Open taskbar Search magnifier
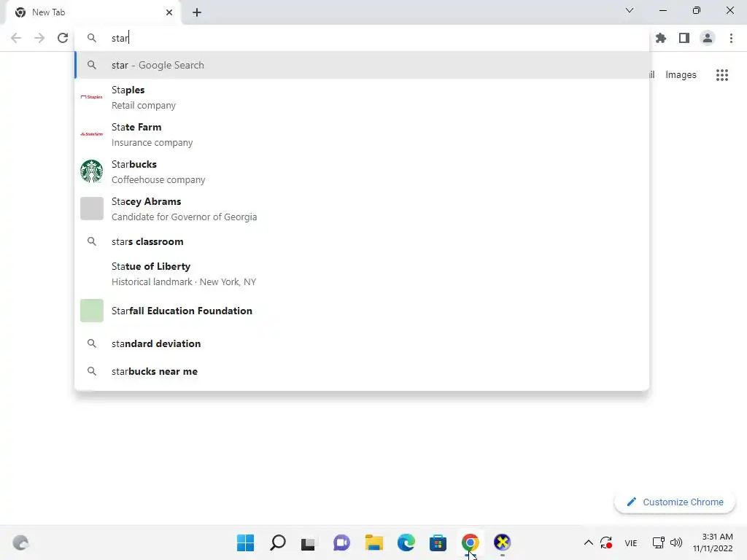The image size is (747, 560). tap(278, 542)
